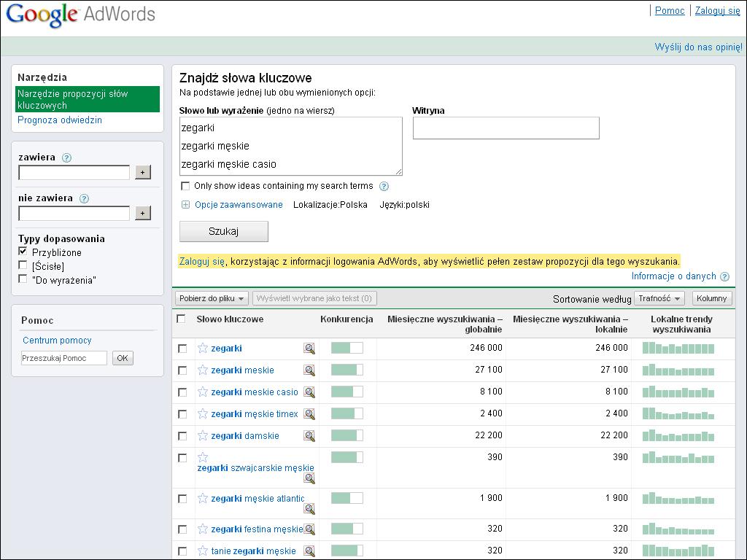Uncheck 'Przybliżone' match type
Viewport: 747px width, 560px height.
pos(23,251)
